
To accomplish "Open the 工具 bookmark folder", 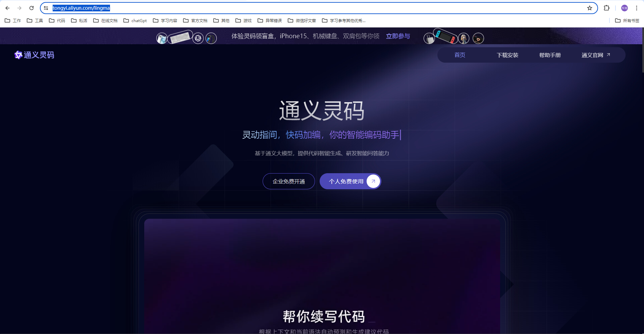I will pyautogui.click(x=35, y=20).
